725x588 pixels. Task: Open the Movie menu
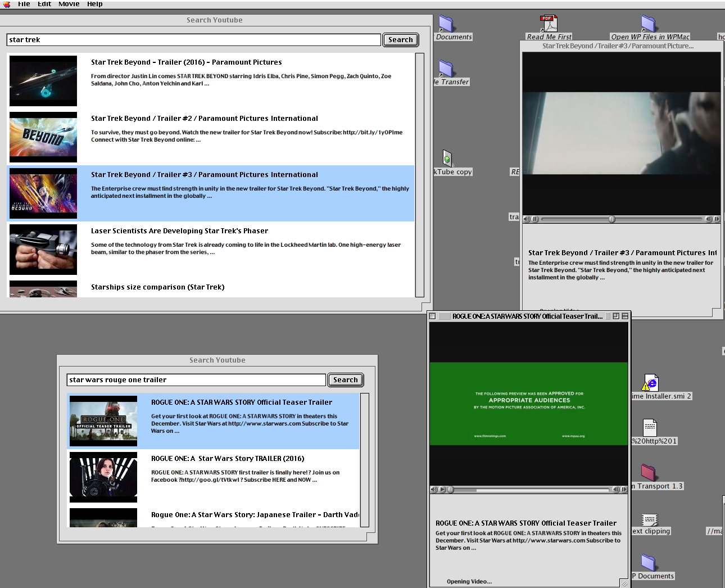pyautogui.click(x=69, y=4)
